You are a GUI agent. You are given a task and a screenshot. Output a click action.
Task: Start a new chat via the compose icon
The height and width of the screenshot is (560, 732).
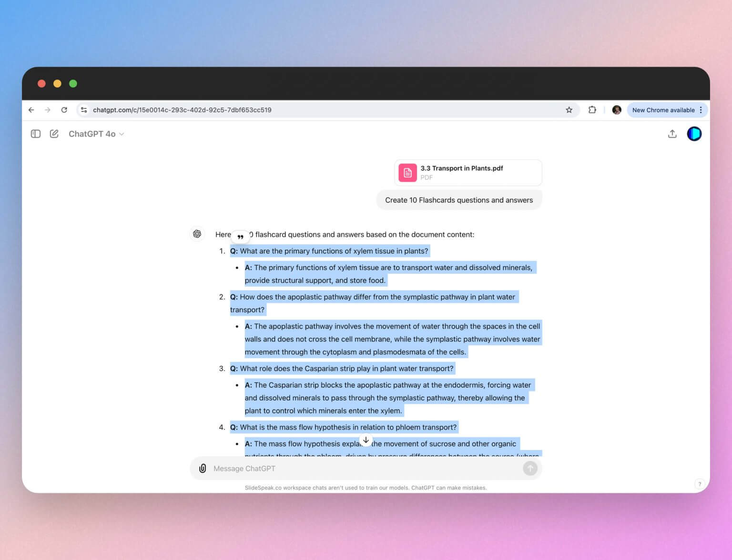point(54,134)
